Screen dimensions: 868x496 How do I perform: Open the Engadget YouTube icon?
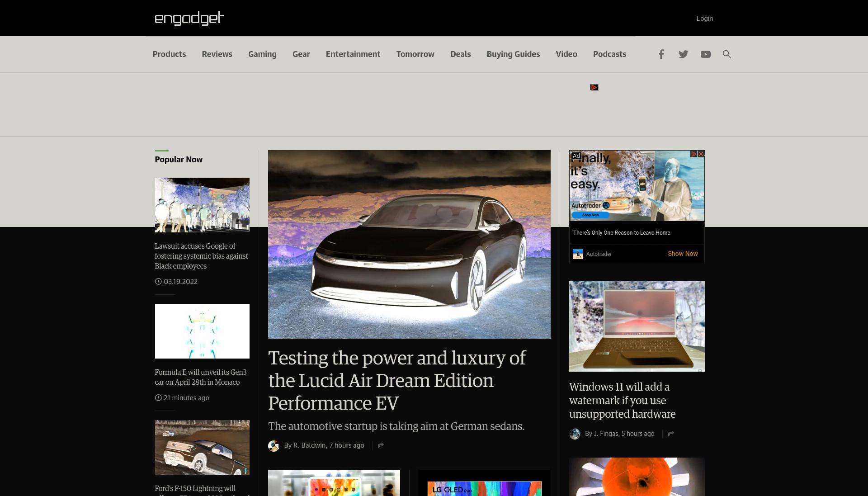pyautogui.click(x=705, y=54)
